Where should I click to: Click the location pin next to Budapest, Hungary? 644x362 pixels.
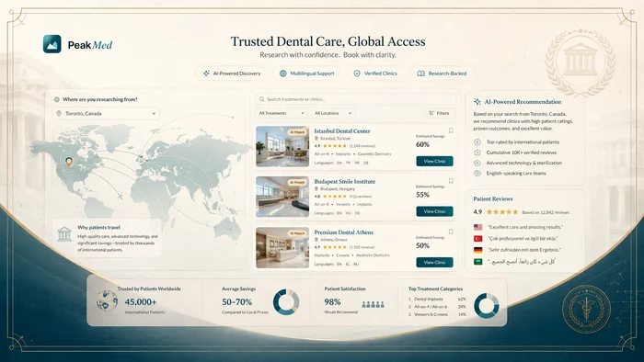pos(316,189)
